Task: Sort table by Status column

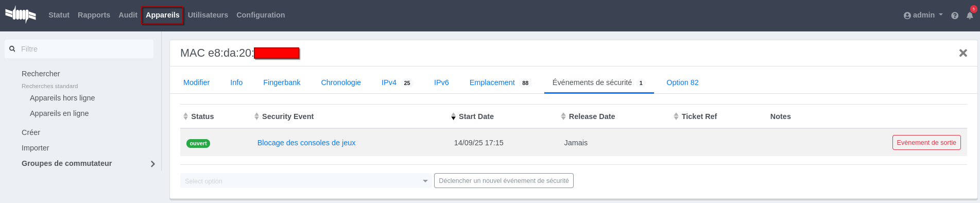Action: point(198,116)
